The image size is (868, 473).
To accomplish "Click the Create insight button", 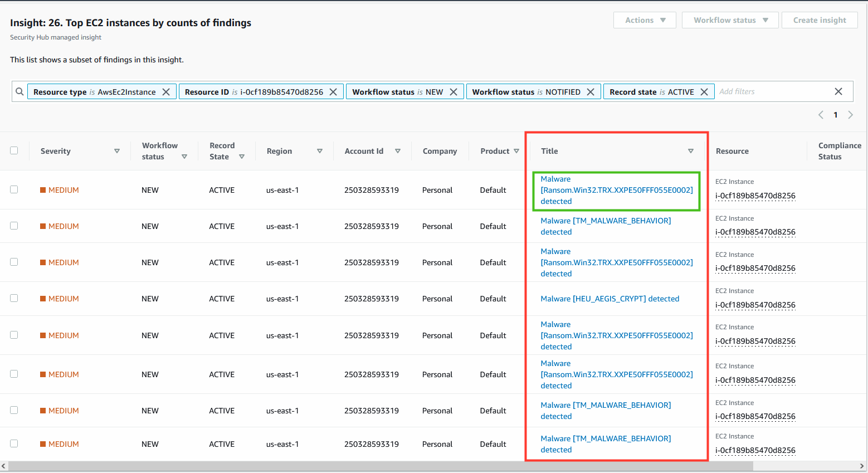I will click(820, 20).
